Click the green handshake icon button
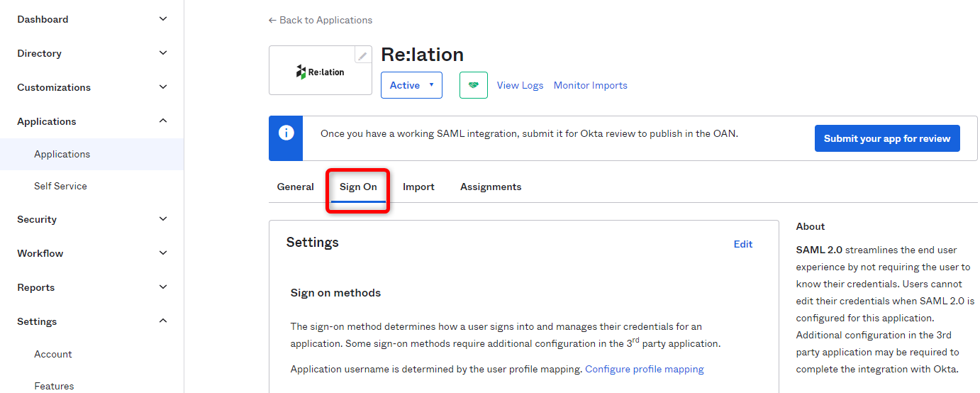980x393 pixels. 474,85
